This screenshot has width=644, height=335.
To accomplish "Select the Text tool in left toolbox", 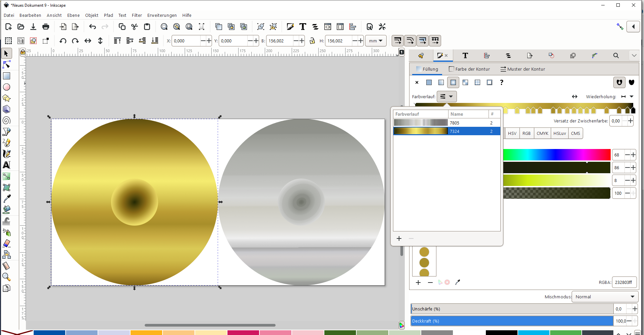I will 6,165.
